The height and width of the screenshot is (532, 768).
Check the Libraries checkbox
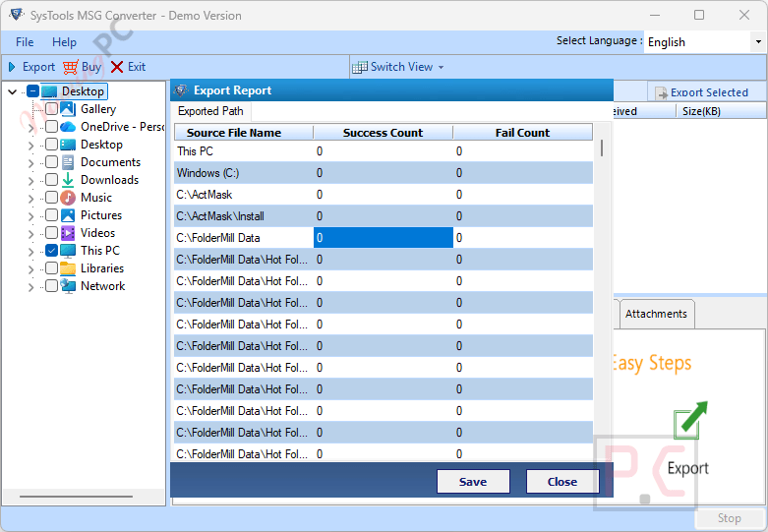51,267
